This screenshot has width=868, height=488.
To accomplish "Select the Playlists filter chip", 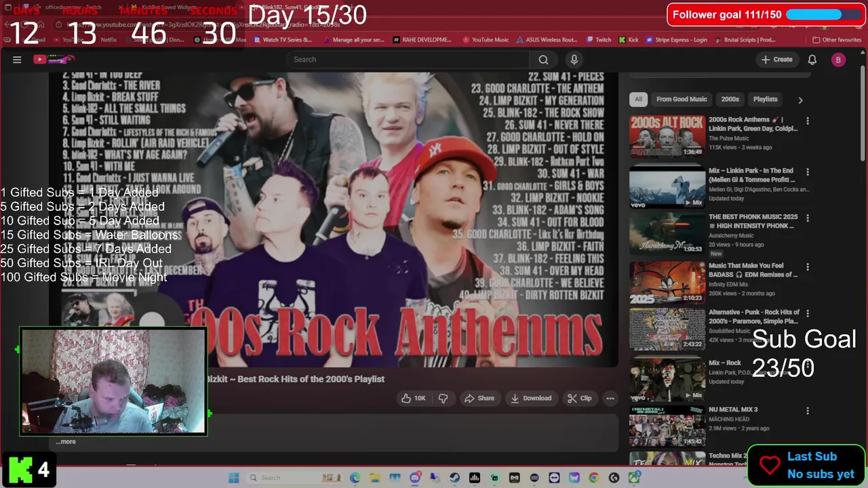I will pyautogui.click(x=765, y=99).
